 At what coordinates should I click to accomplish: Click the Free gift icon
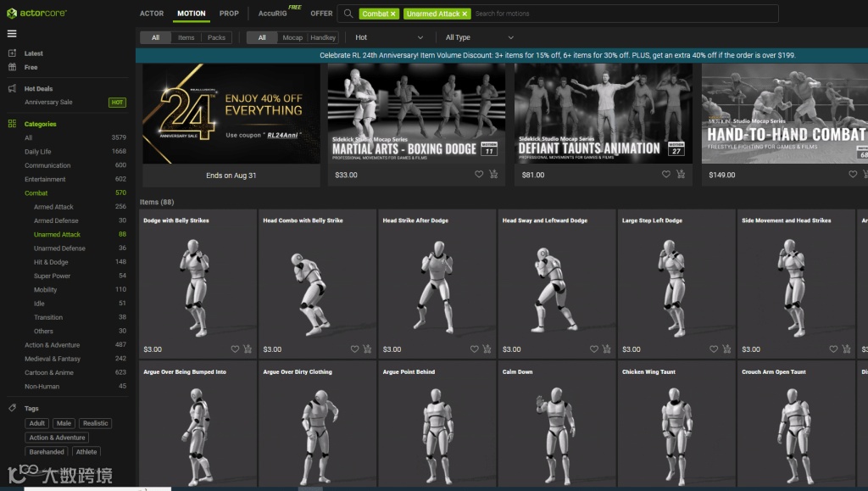point(12,67)
